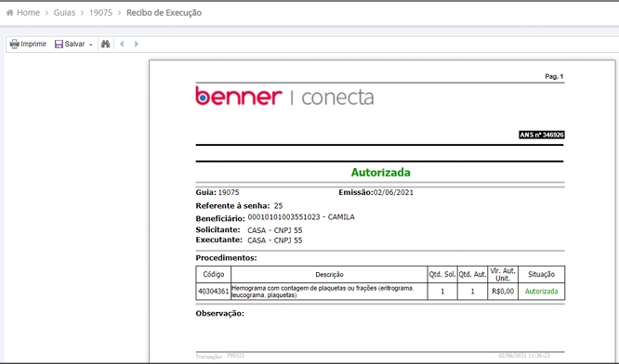The width and height of the screenshot is (619, 364).
Task: Click the Vlr. Aut. Unit. column header
Action: pos(503,274)
